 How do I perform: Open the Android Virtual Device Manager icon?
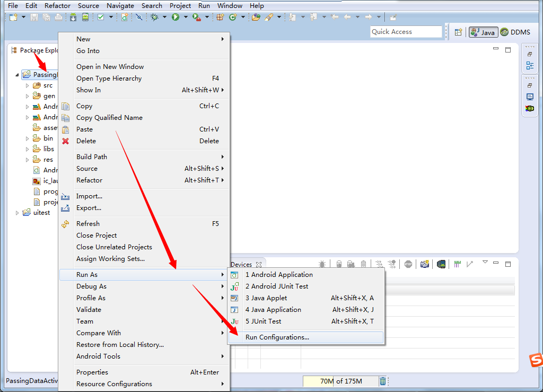tap(85, 17)
